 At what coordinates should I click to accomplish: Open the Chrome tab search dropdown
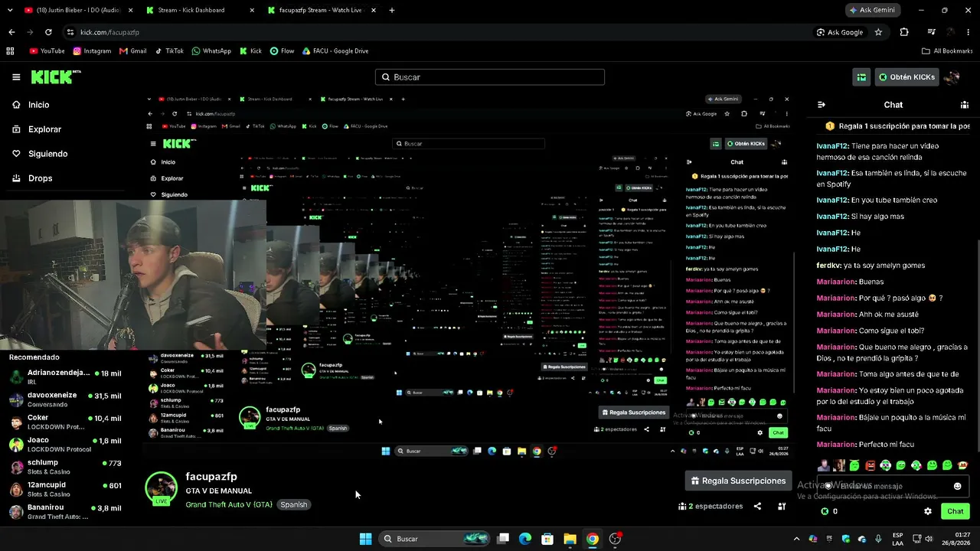coord(11,10)
